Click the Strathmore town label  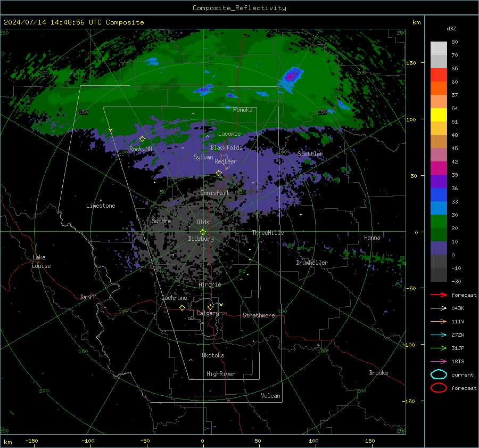[259, 315]
